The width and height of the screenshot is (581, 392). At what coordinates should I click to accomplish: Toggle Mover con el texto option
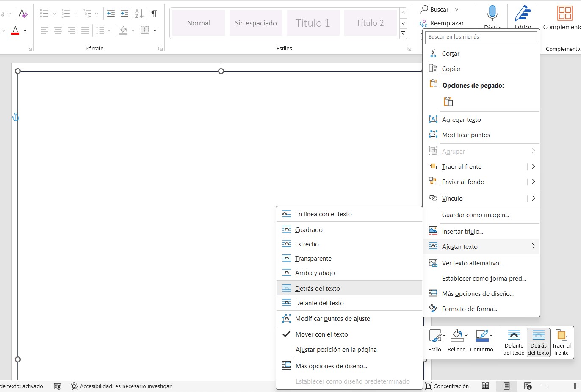tap(349, 334)
